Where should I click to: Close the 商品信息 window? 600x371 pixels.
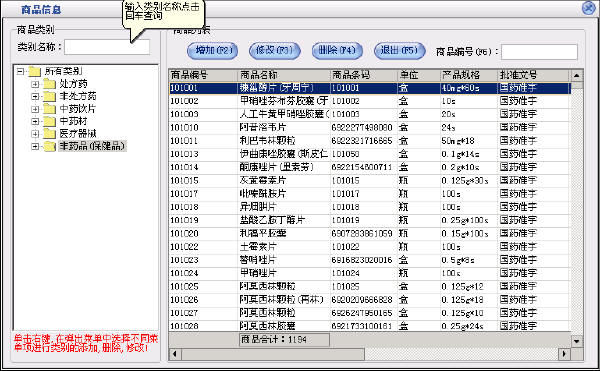pyautogui.click(x=589, y=8)
